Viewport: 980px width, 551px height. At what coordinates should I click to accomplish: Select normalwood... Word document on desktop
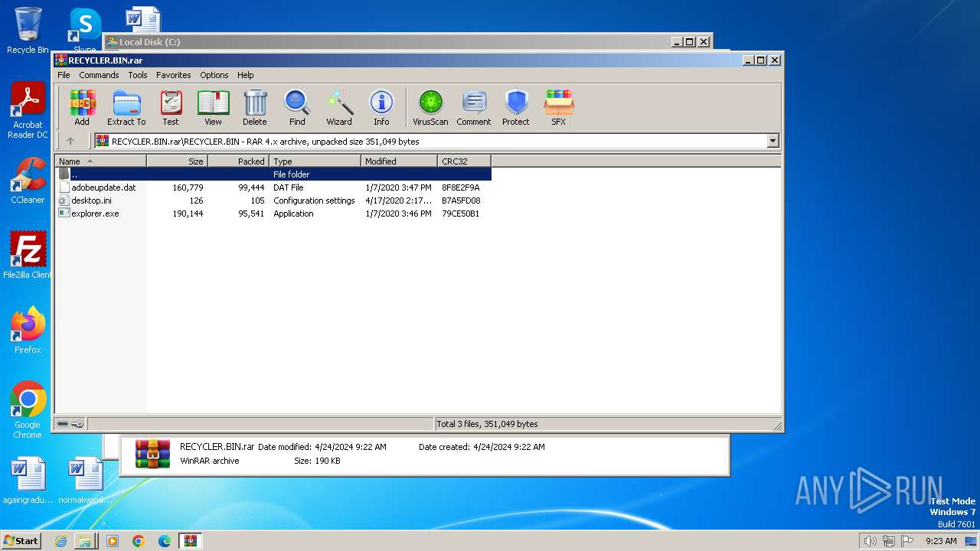tap(85, 481)
